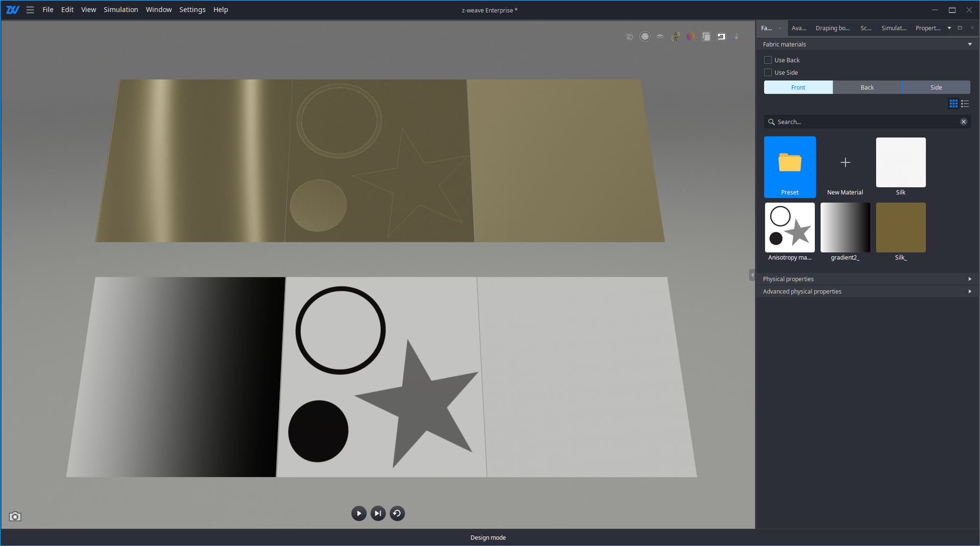Take a screenshot with camera icon
This screenshot has width=980, height=546.
point(15,517)
